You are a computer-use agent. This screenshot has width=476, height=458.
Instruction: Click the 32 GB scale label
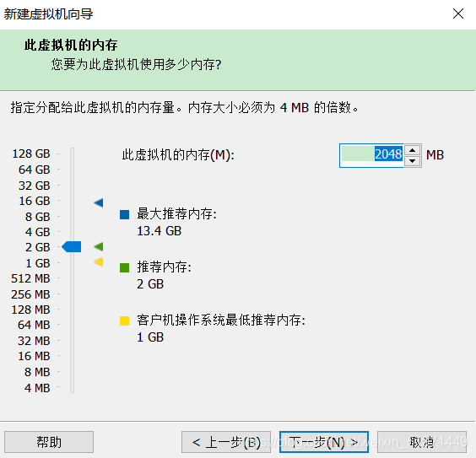tap(35, 186)
